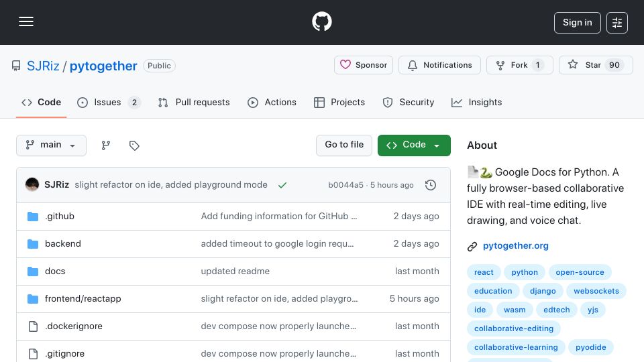The height and width of the screenshot is (362, 644).
Task: Click the docs folder icon
Action: (33, 271)
